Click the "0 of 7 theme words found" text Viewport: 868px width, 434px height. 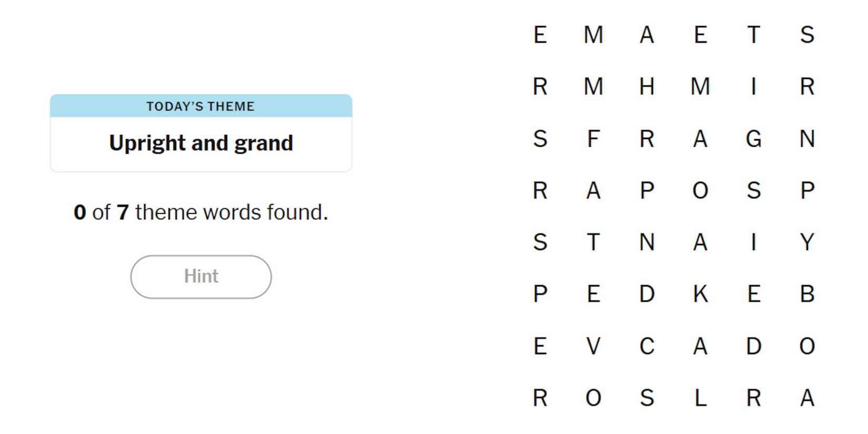click(201, 213)
